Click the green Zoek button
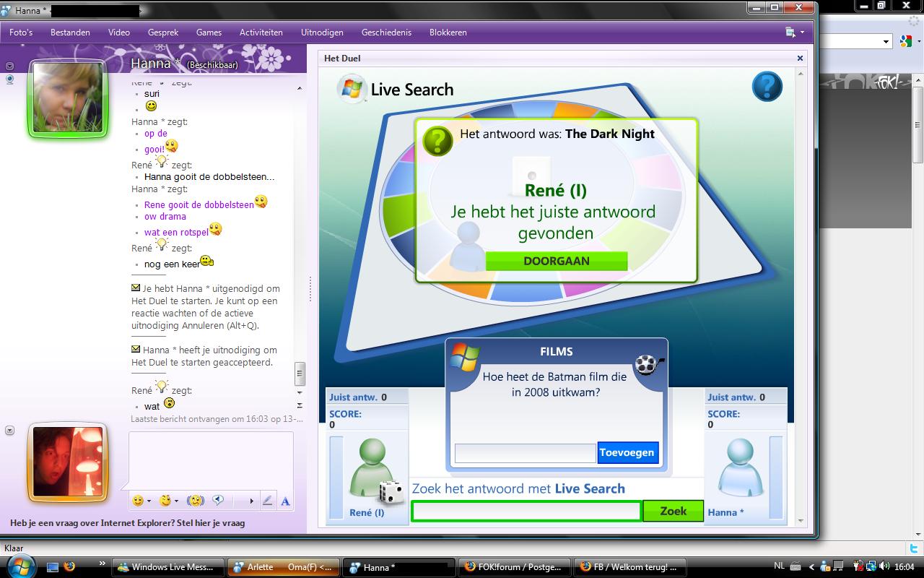This screenshot has height=578, width=924. 674,511
